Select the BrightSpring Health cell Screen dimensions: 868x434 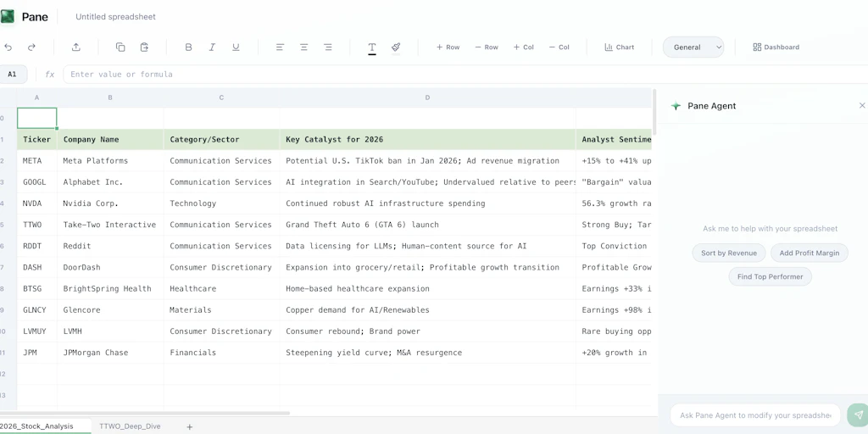110,288
